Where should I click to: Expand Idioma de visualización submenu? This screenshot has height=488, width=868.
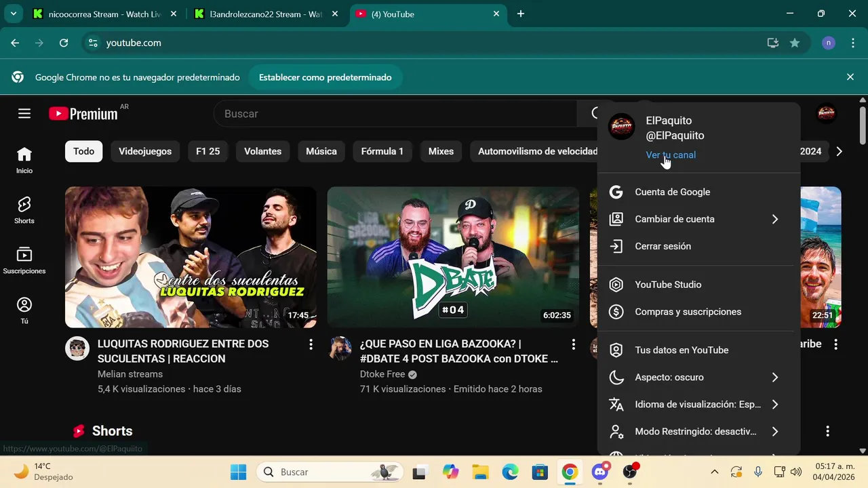tap(774, 404)
